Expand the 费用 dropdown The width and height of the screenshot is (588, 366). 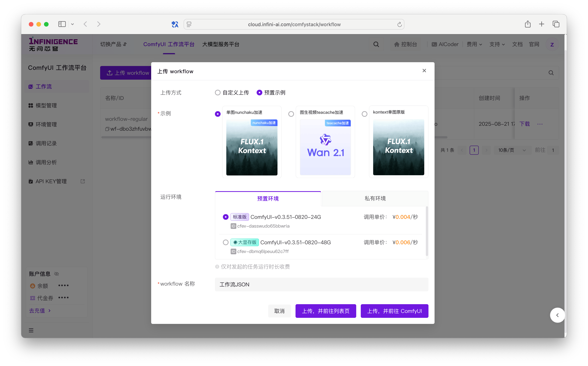tap(474, 44)
